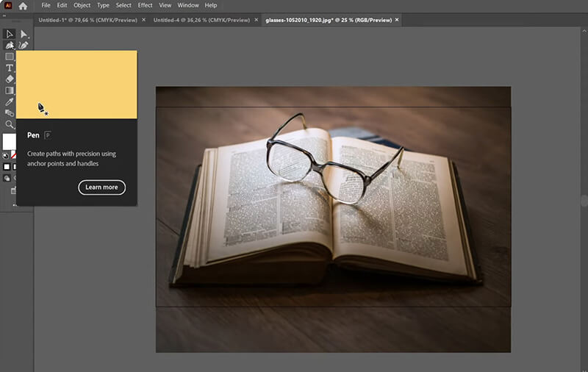The image size is (588, 372).
Task: Activate the Zoom tool
Action: pyautogui.click(x=10, y=124)
